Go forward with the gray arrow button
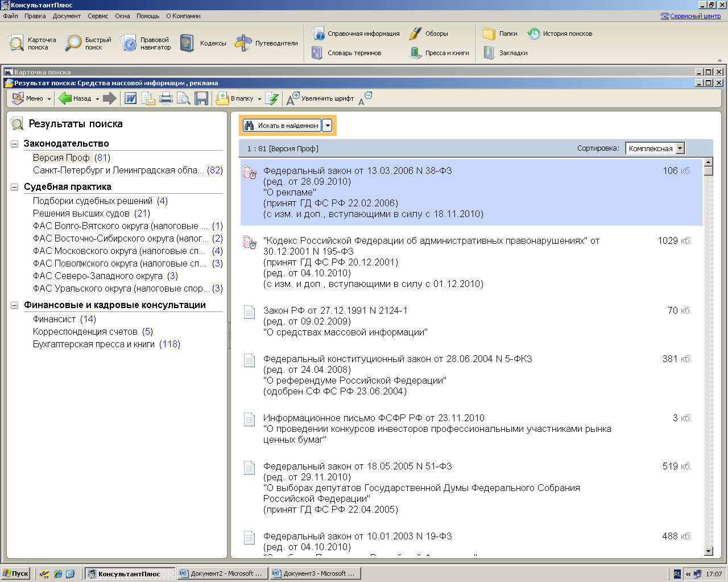 (x=110, y=98)
